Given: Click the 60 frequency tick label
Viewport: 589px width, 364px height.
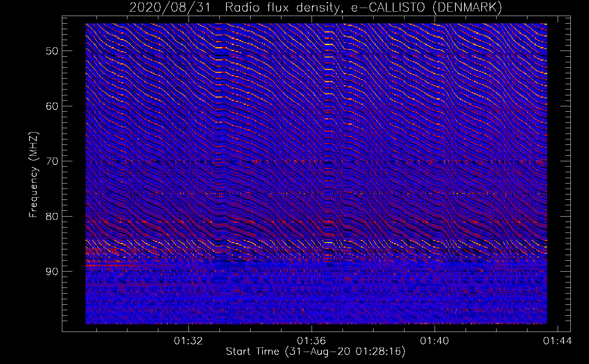Looking at the screenshot, I should [x=52, y=106].
